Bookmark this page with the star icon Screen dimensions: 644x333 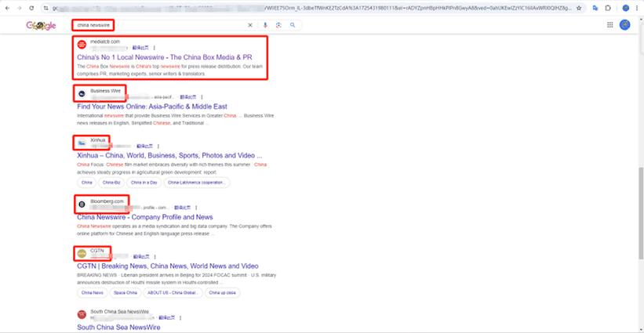click(x=579, y=8)
